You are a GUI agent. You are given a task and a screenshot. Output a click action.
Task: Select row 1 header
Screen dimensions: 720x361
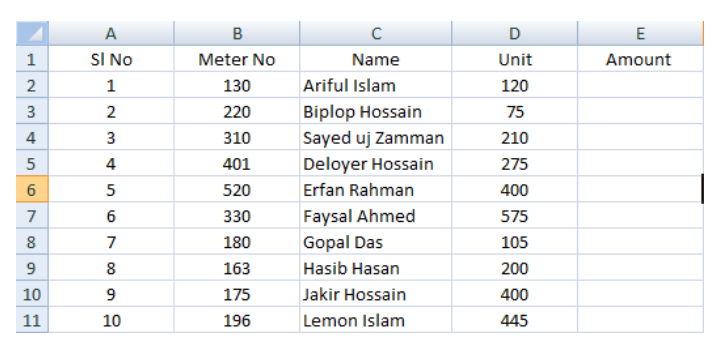32,59
